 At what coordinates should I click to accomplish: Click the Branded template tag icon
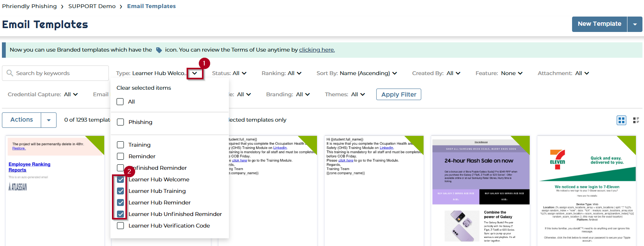point(159,50)
